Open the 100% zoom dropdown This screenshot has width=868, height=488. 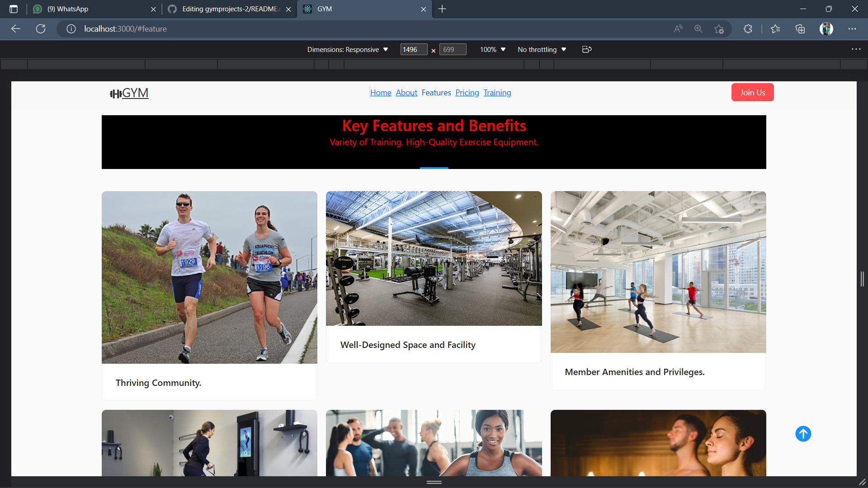(492, 49)
